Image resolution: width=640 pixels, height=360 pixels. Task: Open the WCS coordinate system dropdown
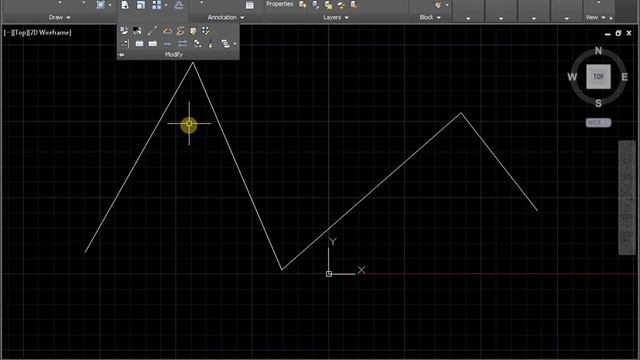598,122
